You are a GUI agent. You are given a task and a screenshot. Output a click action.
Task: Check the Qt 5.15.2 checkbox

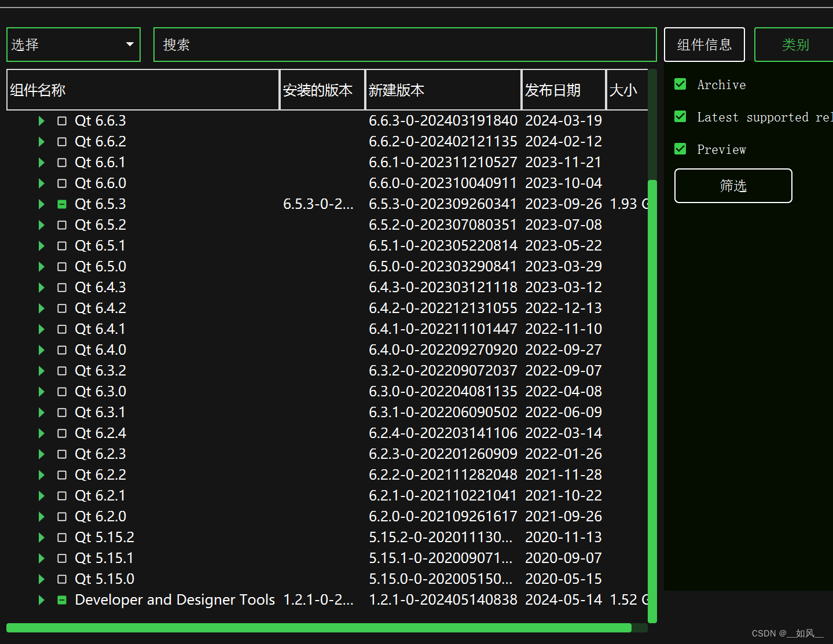(62, 538)
